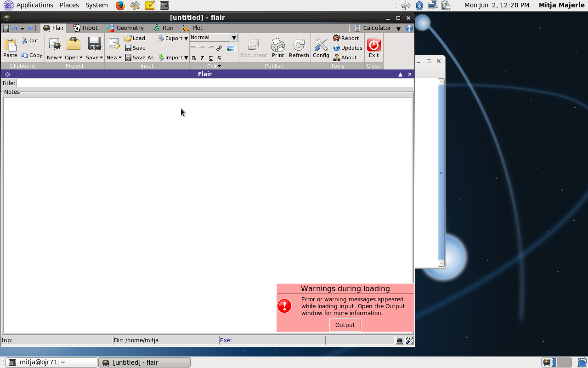Toggle strikethrough formatting

point(219,58)
